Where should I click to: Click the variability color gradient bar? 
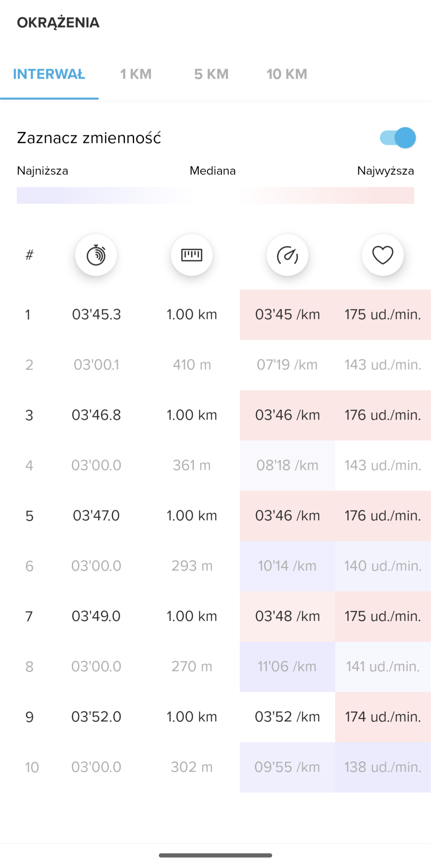pos(215,196)
